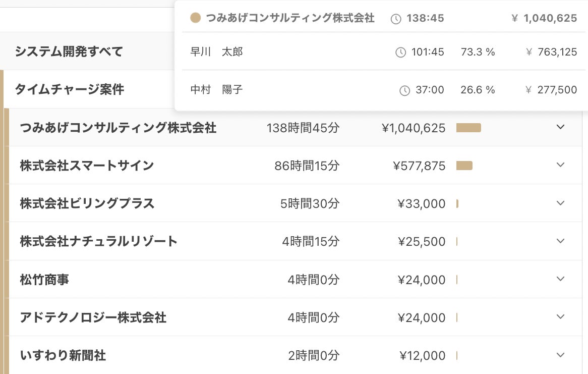Image resolution: width=588 pixels, height=374 pixels.
Task: Click the yen icon beside 763,125
Action: click(x=529, y=52)
